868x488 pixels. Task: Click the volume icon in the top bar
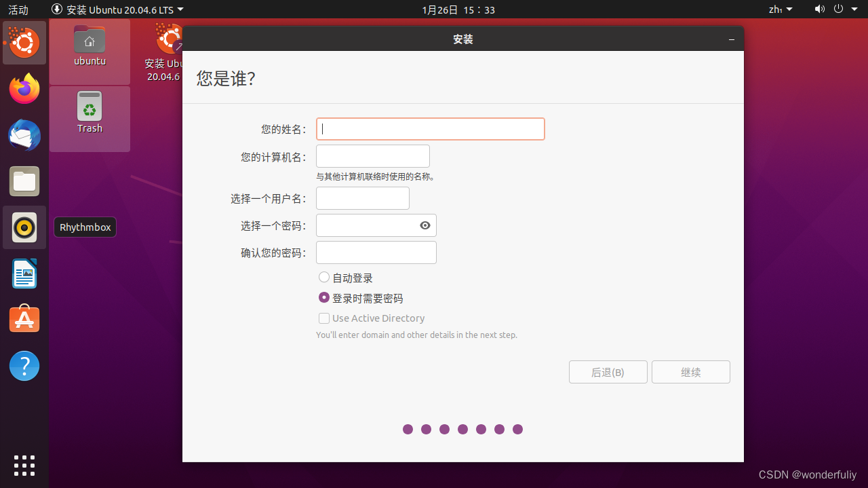[820, 10]
